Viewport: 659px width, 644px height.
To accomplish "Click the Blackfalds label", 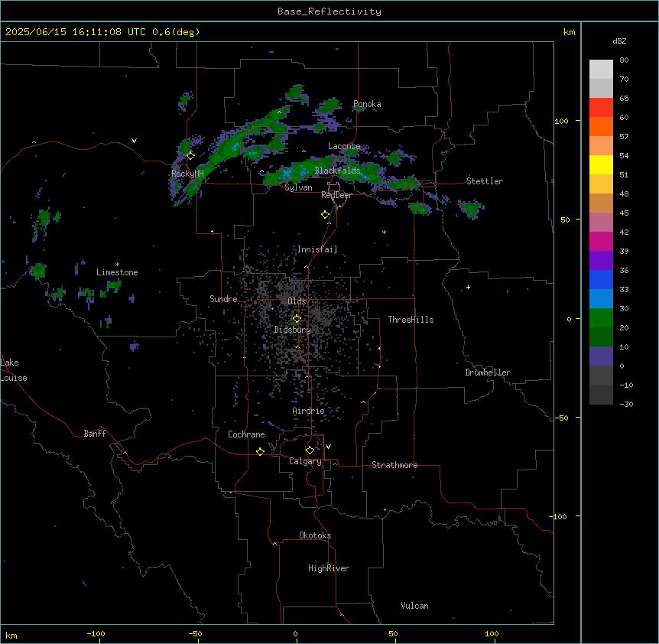I will point(337,171).
